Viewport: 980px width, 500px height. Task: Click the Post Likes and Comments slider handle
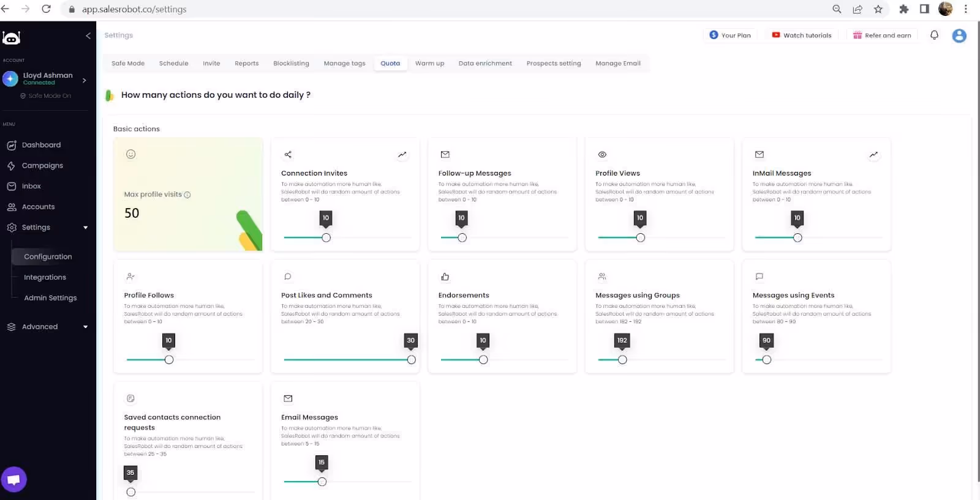pos(412,360)
